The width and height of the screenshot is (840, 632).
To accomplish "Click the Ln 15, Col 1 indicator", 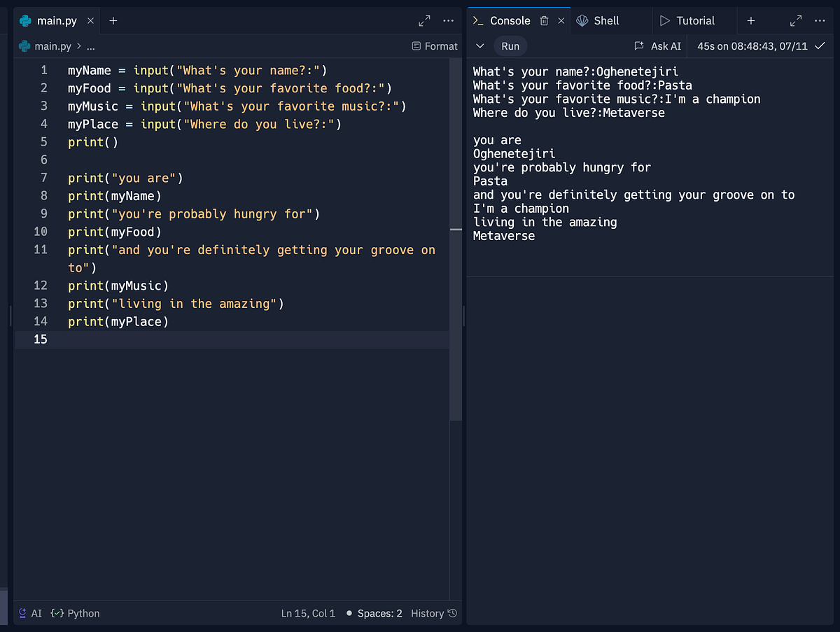I will click(x=308, y=613).
